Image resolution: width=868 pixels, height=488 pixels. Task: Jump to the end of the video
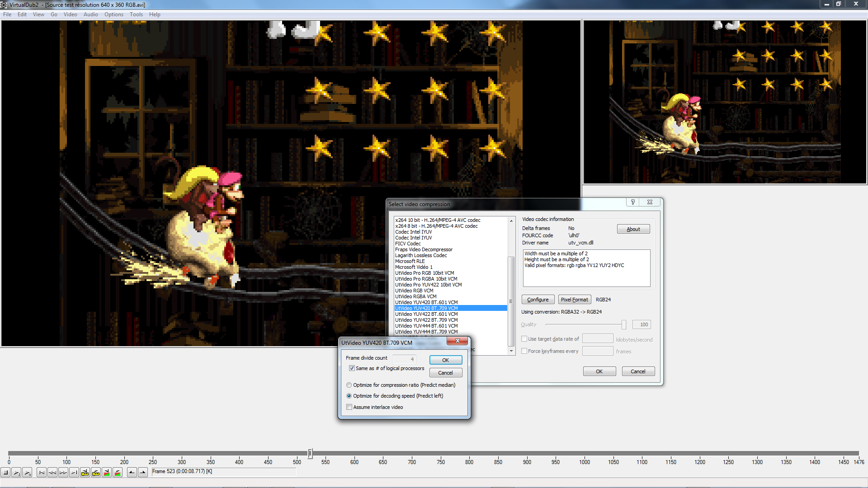pos(74,473)
